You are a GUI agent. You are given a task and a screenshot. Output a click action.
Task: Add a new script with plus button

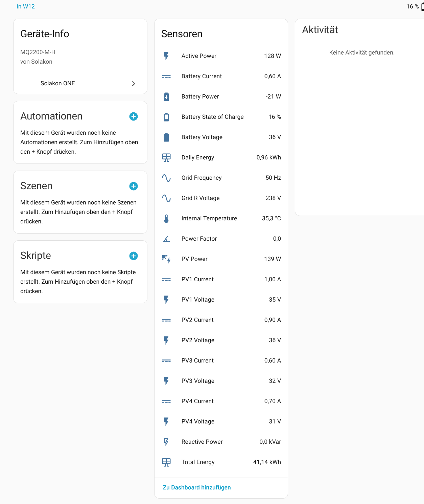coord(134,256)
